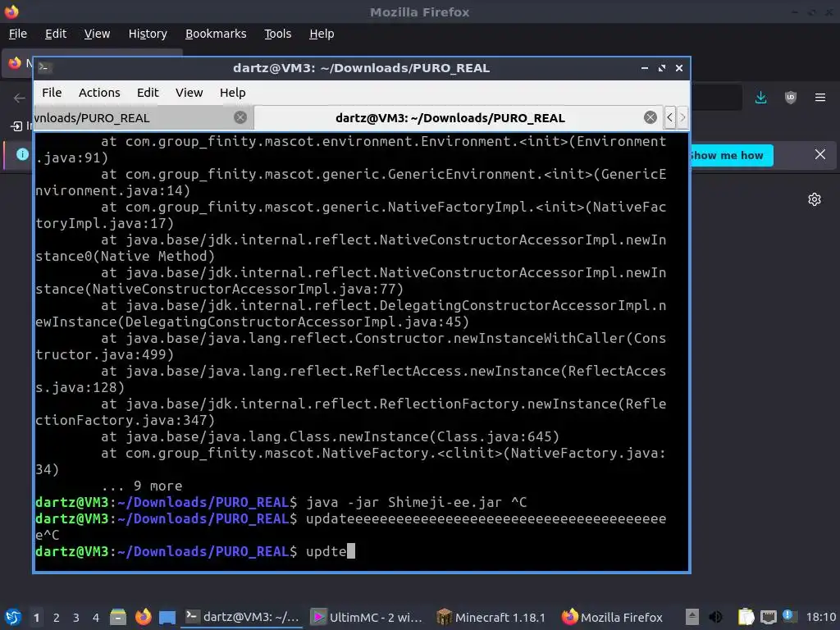Image resolution: width=840 pixels, height=630 pixels.
Task: Go back in Firefox
Action: tap(20, 98)
